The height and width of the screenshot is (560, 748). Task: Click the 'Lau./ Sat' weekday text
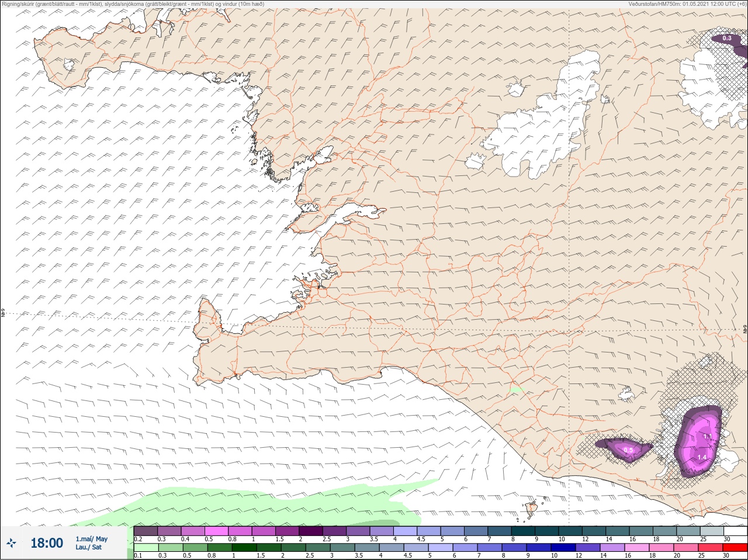coord(89,548)
